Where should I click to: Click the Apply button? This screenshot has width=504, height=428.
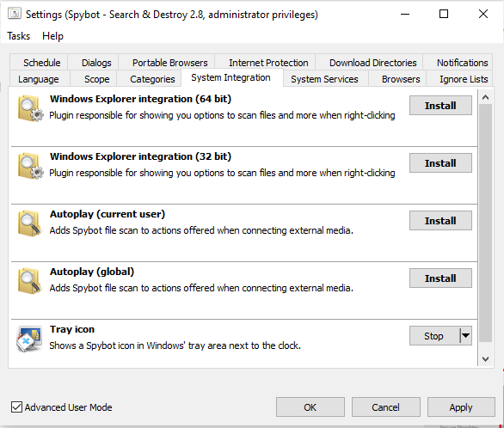pos(461,407)
